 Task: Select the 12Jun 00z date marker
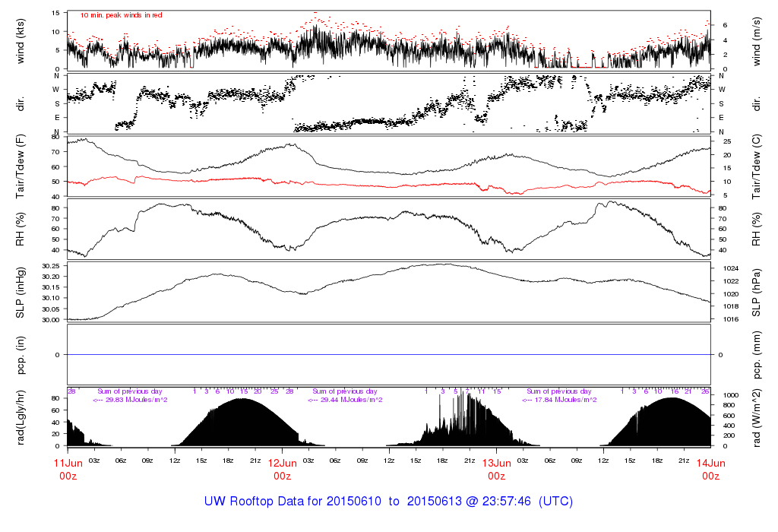(x=282, y=469)
